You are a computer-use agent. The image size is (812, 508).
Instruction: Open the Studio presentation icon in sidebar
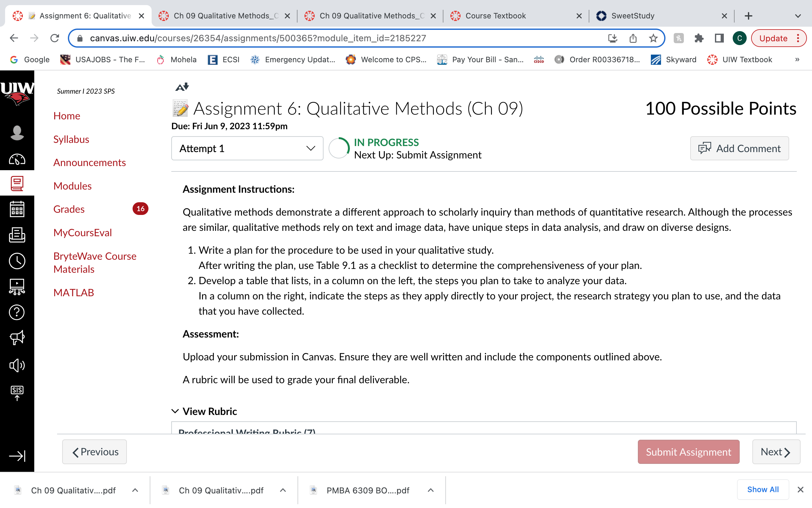(17, 287)
